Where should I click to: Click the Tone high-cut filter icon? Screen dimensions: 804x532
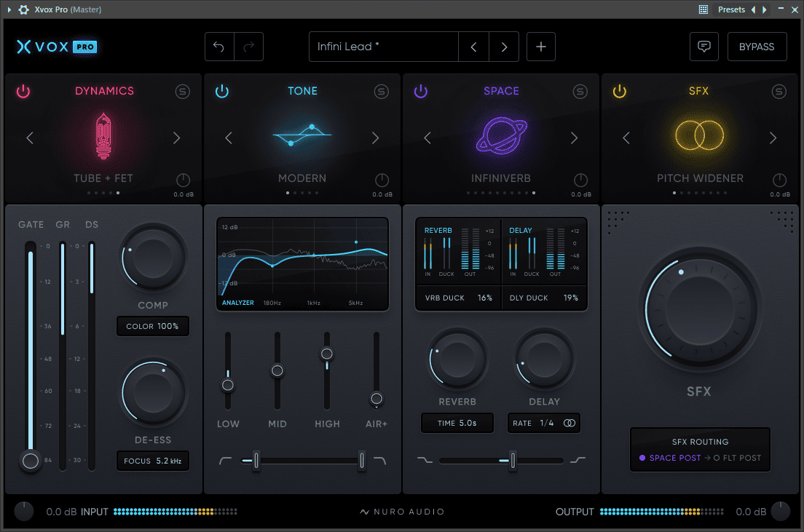point(380,461)
